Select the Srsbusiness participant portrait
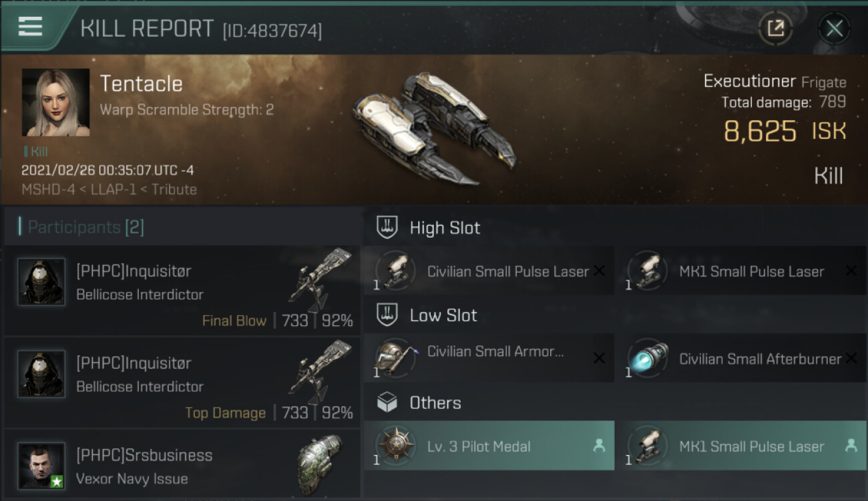This screenshot has width=868, height=501. click(41, 465)
